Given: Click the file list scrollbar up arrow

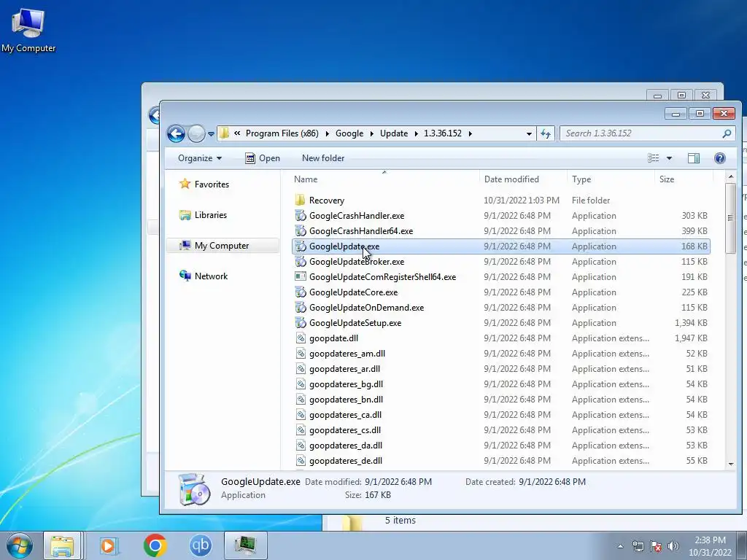Looking at the screenshot, I should pos(731,177).
